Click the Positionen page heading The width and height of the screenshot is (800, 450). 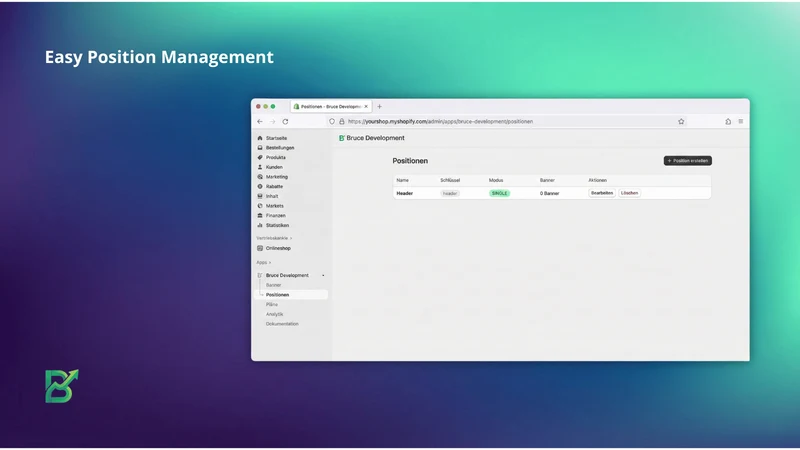click(410, 161)
